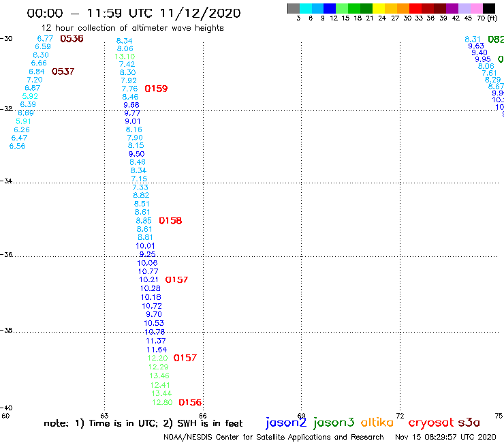Click the subtitle '12 hour collection of altimeter wave heights'
Screen dimensions: 504x443
[132, 28]
